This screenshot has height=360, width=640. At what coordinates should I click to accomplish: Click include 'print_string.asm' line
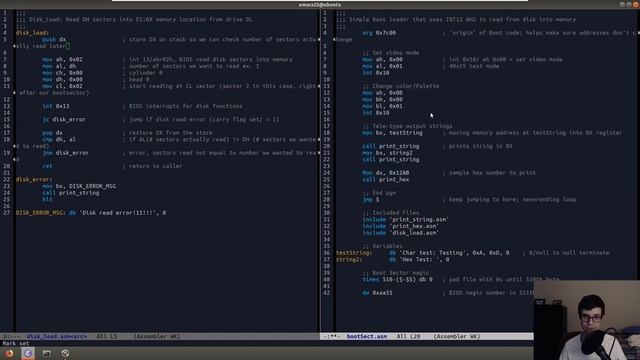(405, 220)
